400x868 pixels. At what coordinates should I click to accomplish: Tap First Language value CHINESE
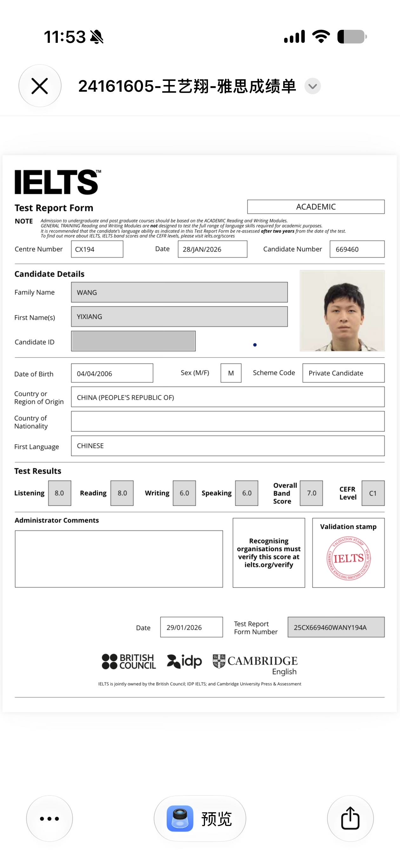click(228, 446)
